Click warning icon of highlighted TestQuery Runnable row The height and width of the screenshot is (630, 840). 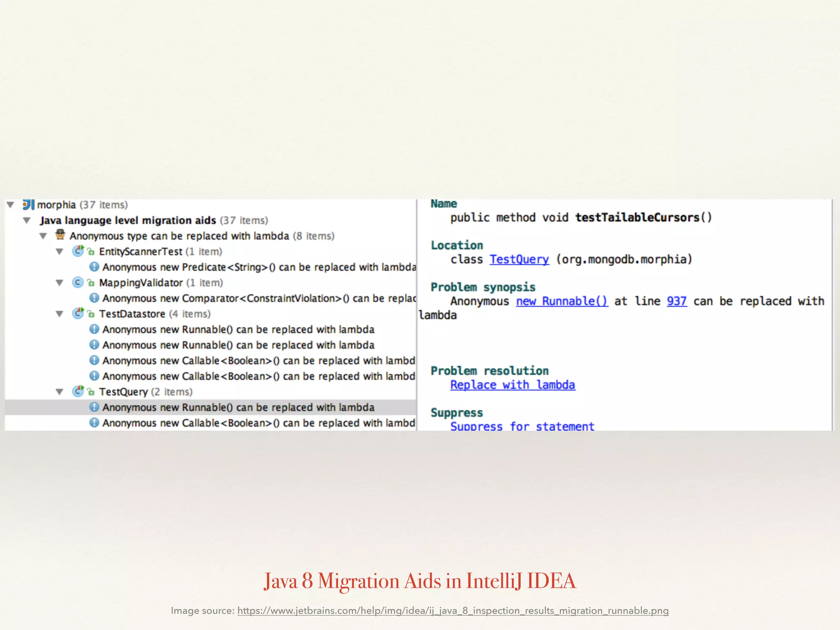click(x=94, y=407)
